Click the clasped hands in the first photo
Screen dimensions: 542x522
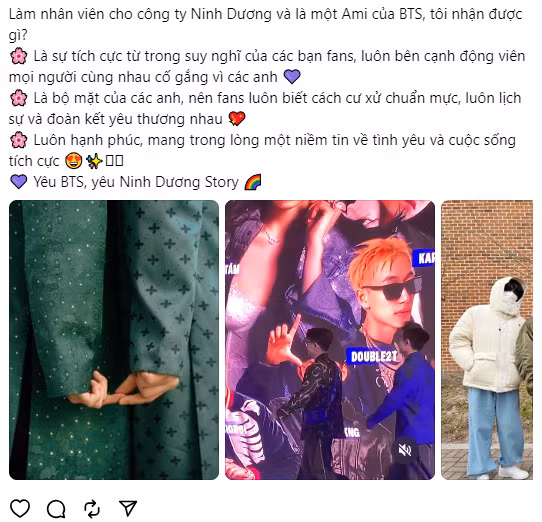[x=123, y=390]
